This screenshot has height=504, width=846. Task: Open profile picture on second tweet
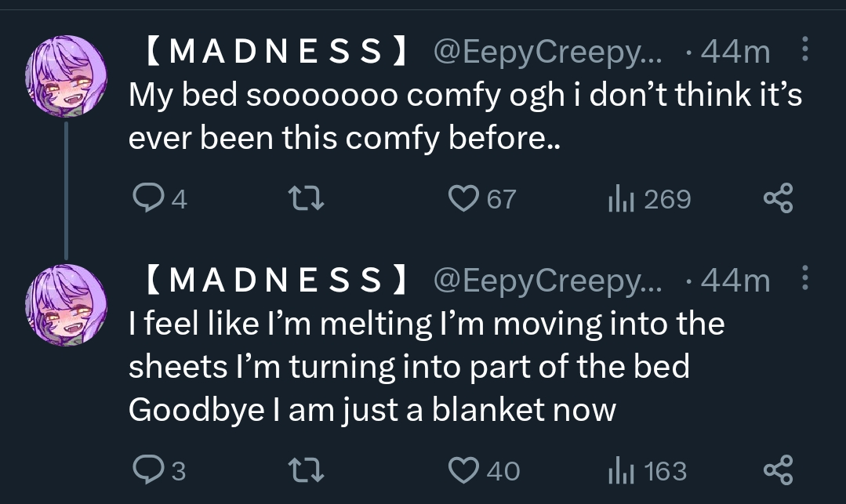point(66,302)
